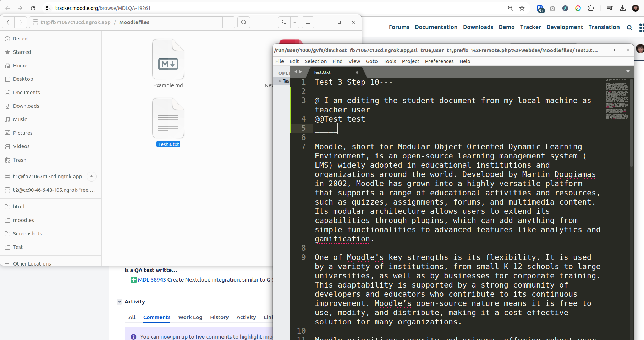Open Sublime Preferences menu

point(439,61)
